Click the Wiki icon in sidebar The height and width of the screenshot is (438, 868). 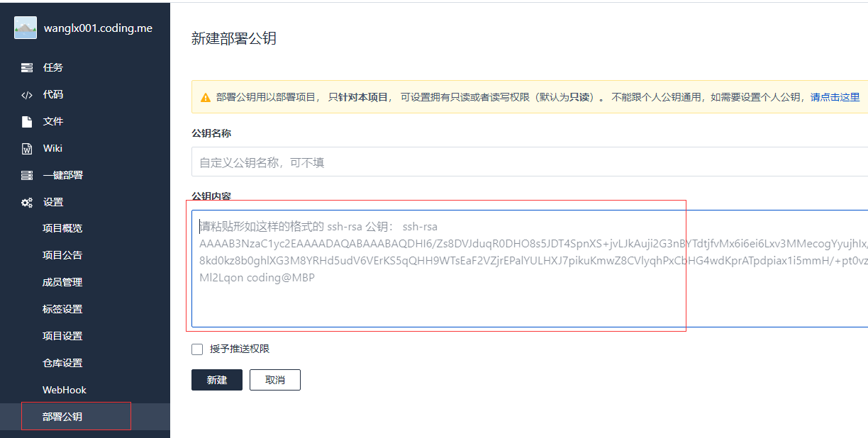tap(26, 148)
